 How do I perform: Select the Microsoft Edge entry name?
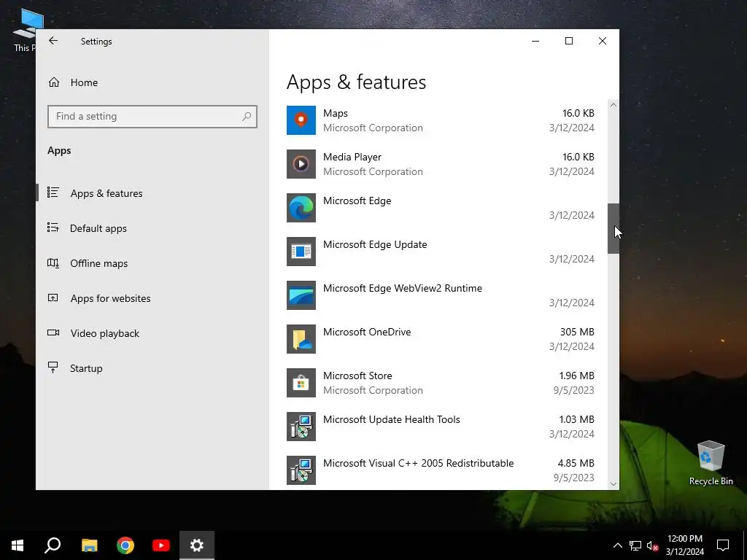click(x=357, y=201)
